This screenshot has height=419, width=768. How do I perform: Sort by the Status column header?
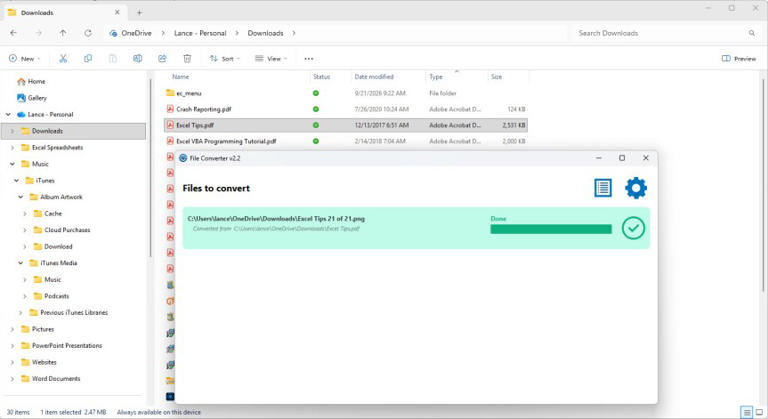(321, 77)
